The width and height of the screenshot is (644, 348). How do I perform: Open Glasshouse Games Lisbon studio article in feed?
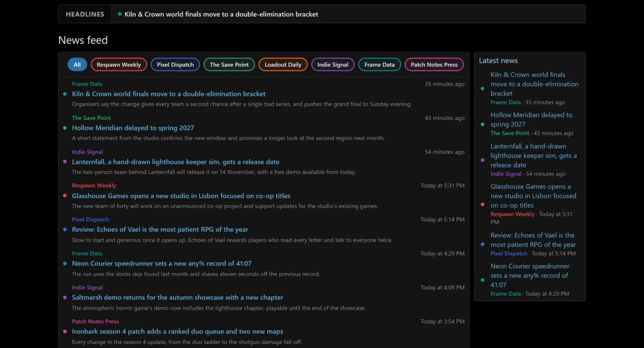point(181,196)
